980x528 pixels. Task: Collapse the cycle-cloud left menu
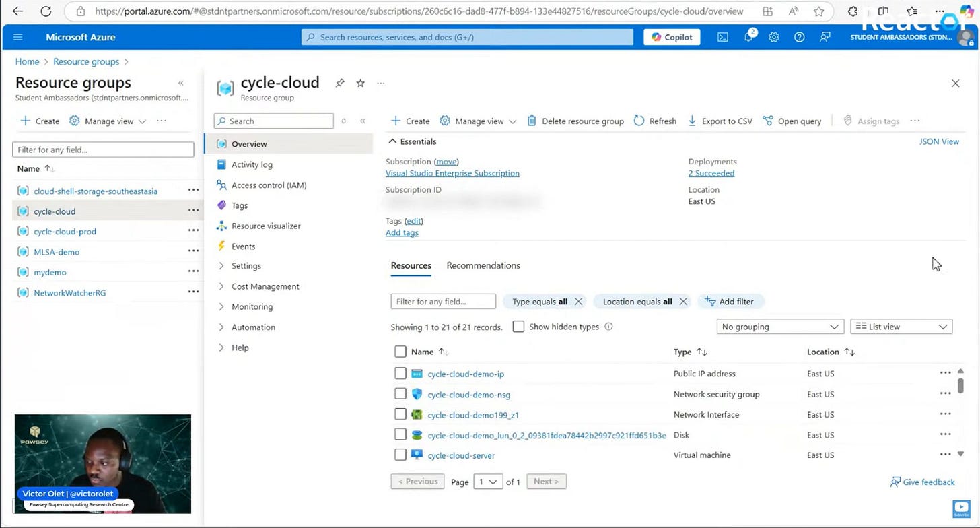pyautogui.click(x=362, y=121)
